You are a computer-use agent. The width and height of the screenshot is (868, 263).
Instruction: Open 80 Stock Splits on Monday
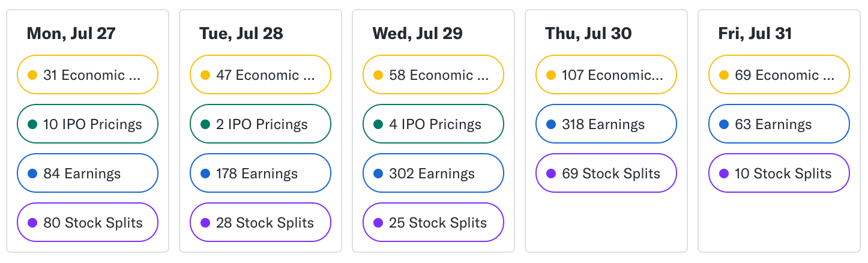tap(88, 222)
